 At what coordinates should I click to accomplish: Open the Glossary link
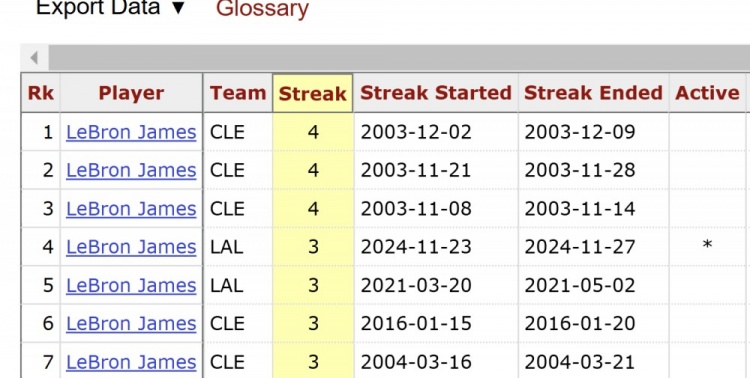click(x=262, y=9)
